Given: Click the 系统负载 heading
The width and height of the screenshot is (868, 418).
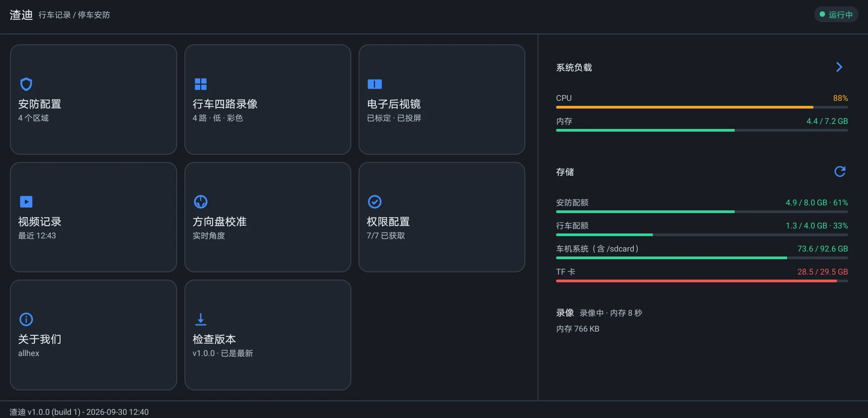Looking at the screenshot, I should tap(574, 67).
